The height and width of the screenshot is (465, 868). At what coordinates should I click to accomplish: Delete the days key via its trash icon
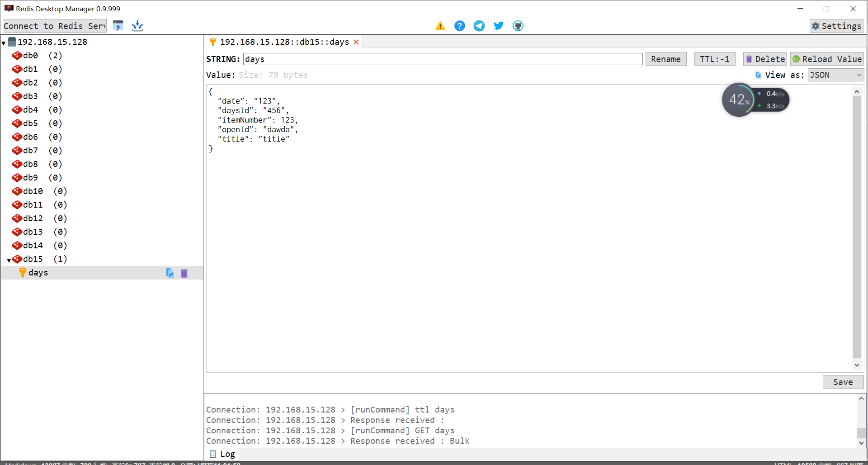tap(184, 273)
